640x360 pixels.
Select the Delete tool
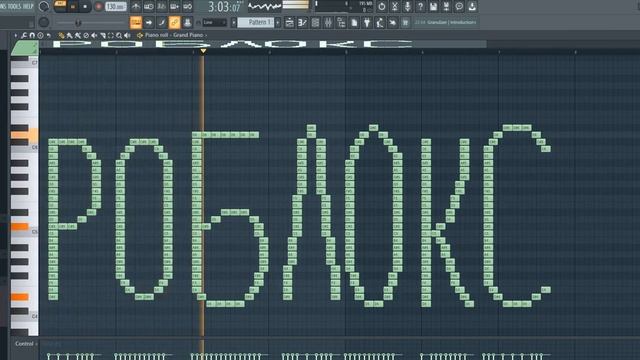pos(86,36)
